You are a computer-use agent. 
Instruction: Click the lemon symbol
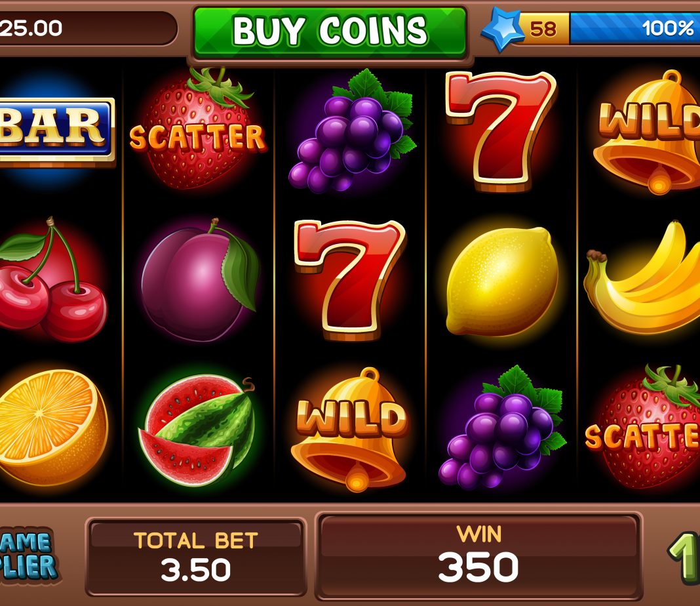[x=502, y=281]
